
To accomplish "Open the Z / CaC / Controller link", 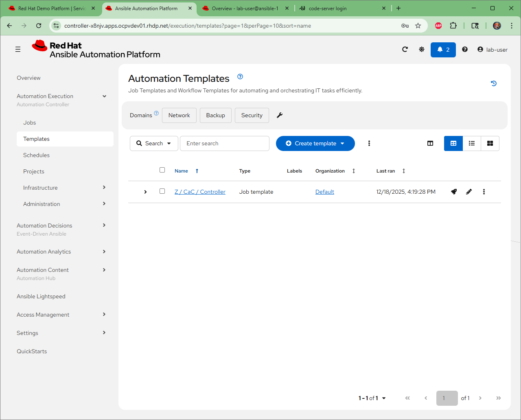I will pos(200,192).
